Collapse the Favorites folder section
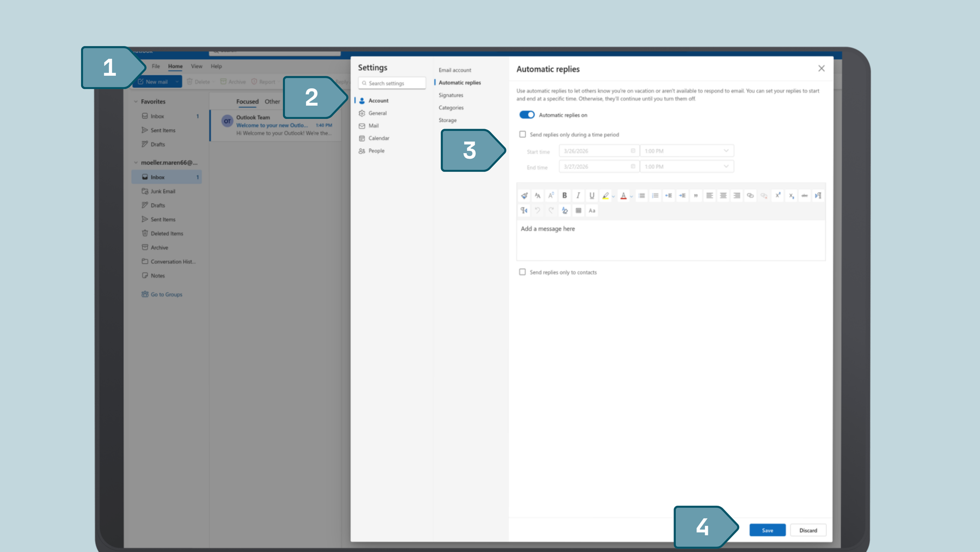 click(x=135, y=101)
